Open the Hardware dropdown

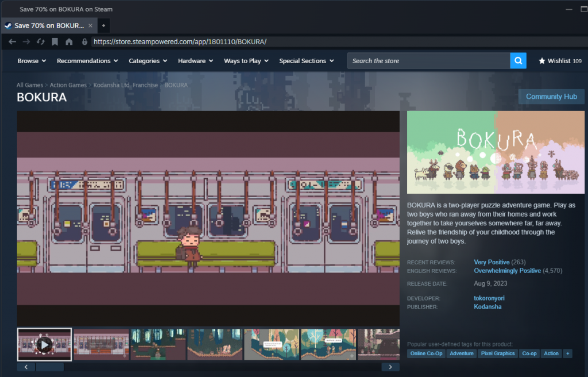195,61
